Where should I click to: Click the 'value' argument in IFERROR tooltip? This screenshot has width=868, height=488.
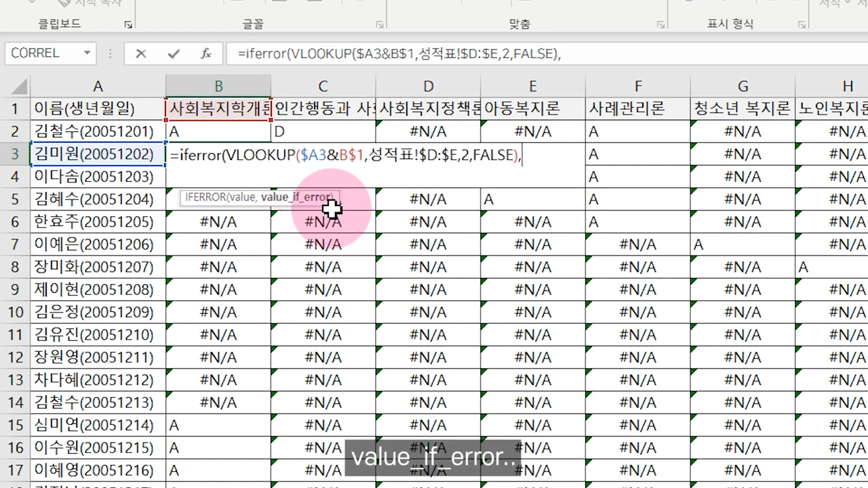243,197
